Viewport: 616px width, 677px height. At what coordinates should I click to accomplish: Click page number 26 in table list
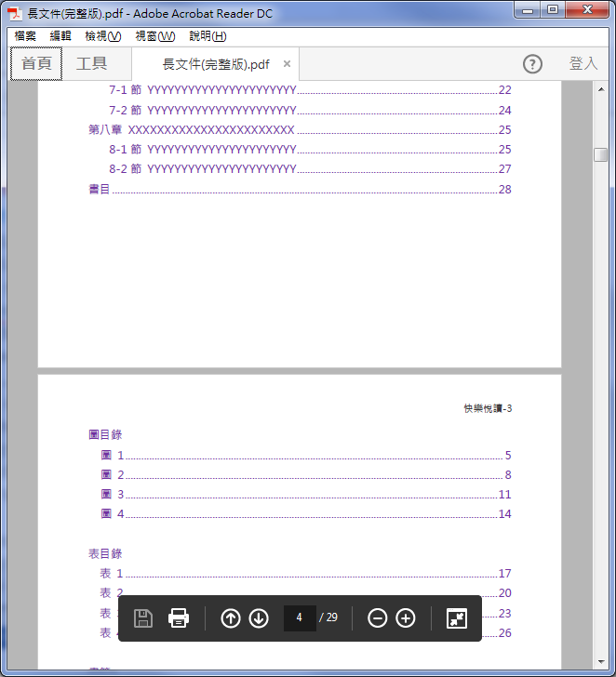pyautogui.click(x=505, y=633)
